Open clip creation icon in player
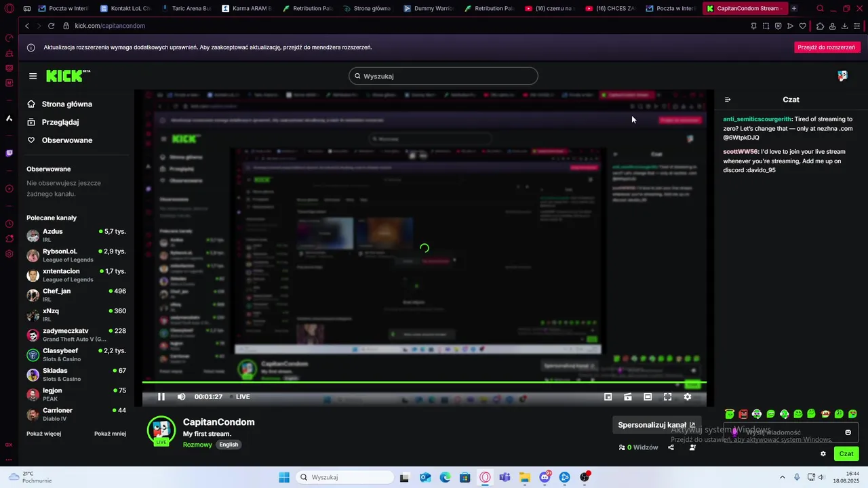 [x=628, y=396]
